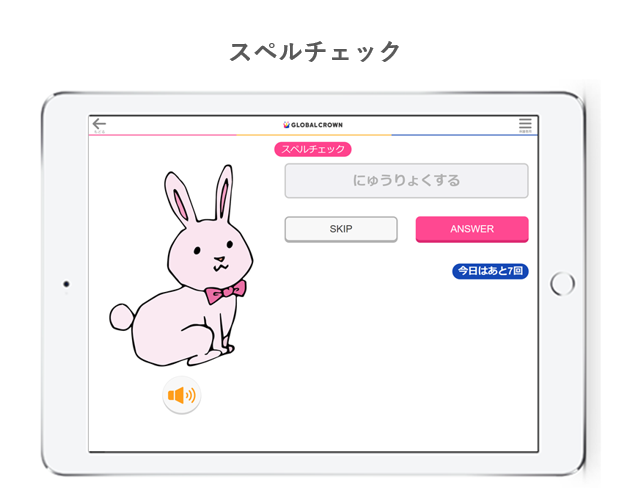Image resolution: width=630 pixels, height=499 pixels.
Task: Click the にゅうりょくする input field
Action: tap(406, 180)
